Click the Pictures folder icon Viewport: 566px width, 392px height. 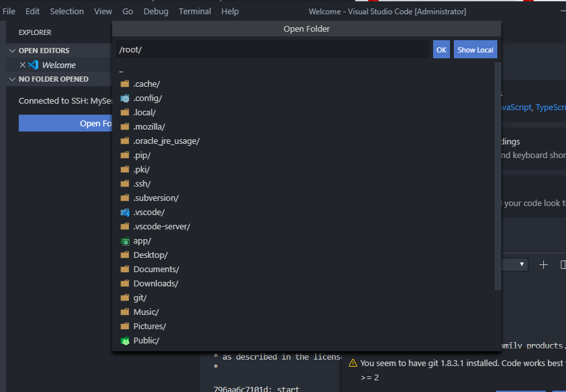coord(125,327)
